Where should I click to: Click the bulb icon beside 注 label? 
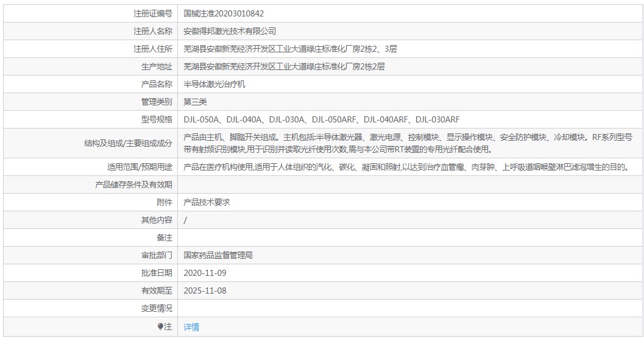click(160, 326)
